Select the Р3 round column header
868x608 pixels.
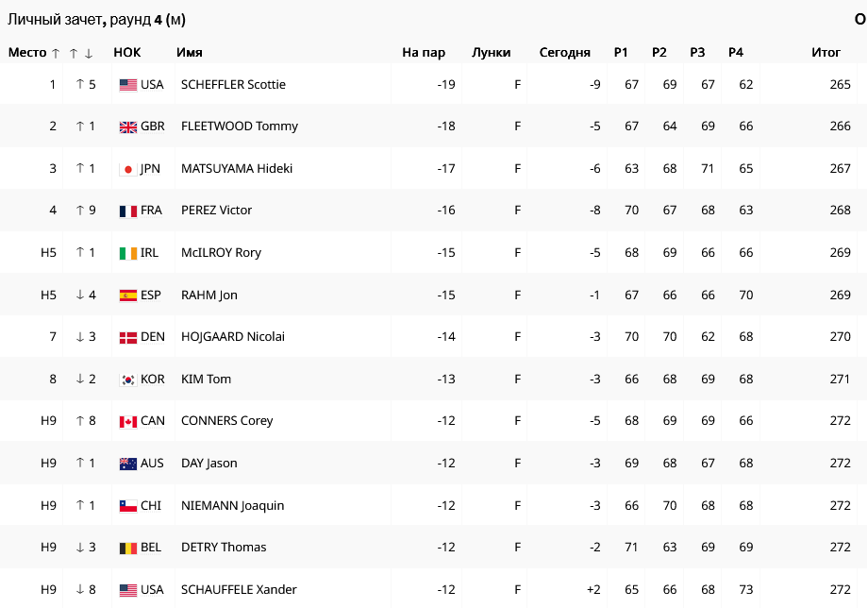pos(697,53)
